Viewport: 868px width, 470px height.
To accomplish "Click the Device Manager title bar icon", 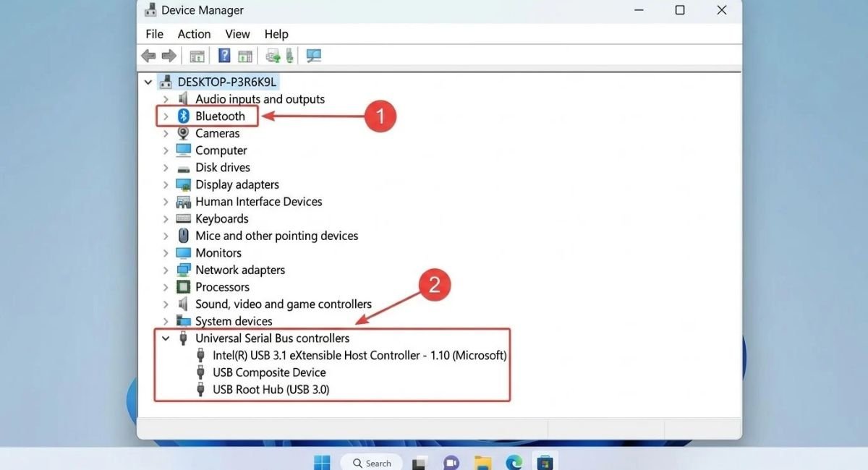I will (150, 10).
